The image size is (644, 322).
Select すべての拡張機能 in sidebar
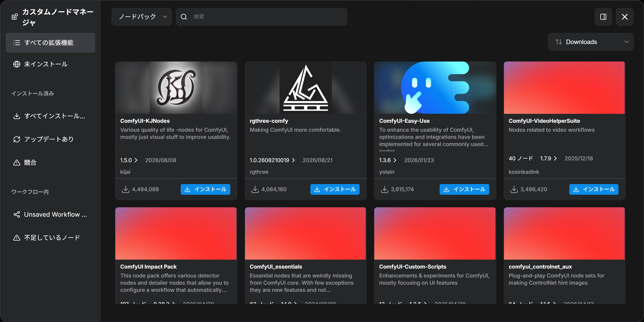[x=50, y=43]
